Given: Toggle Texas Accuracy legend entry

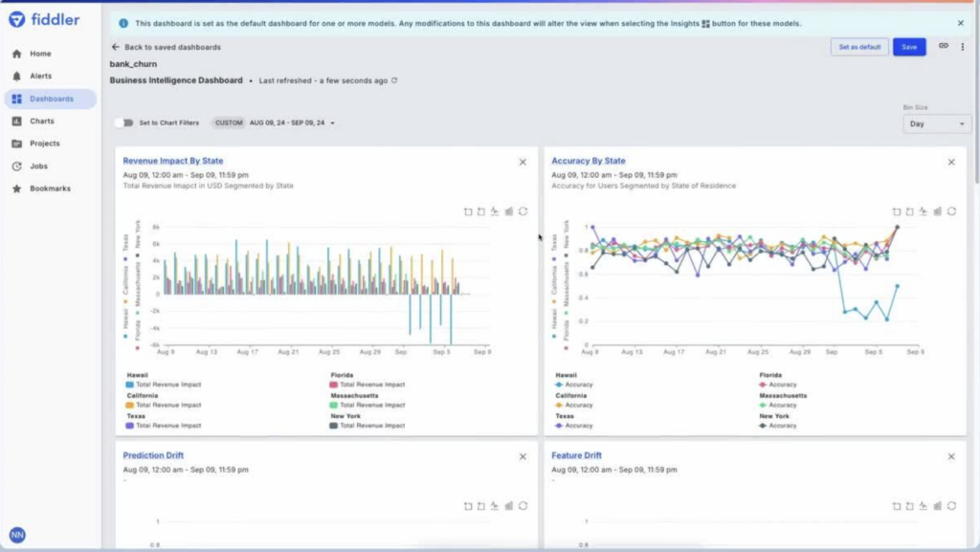Looking at the screenshot, I should pyautogui.click(x=574, y=426).
